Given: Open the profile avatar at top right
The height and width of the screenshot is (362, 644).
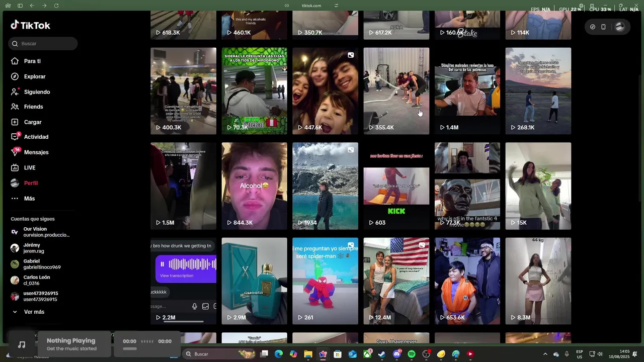Looking at the screenshot, I should pyautogui.click(x=619, y=27).
